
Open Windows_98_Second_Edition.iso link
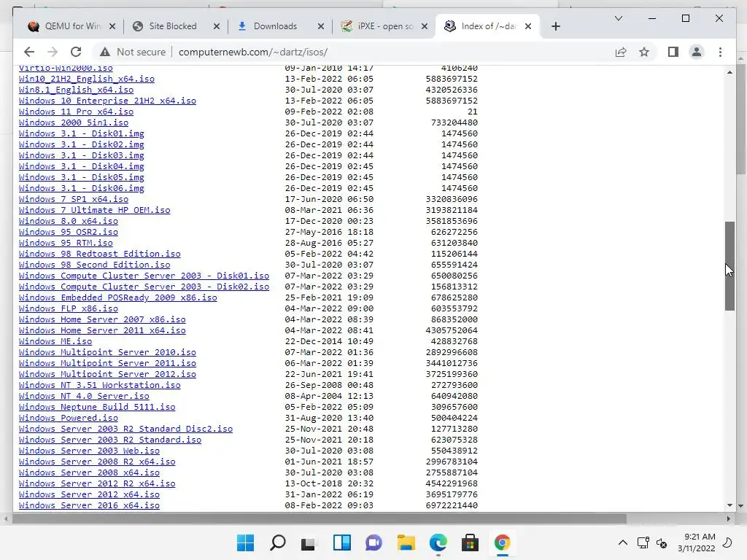coord(94,265)
